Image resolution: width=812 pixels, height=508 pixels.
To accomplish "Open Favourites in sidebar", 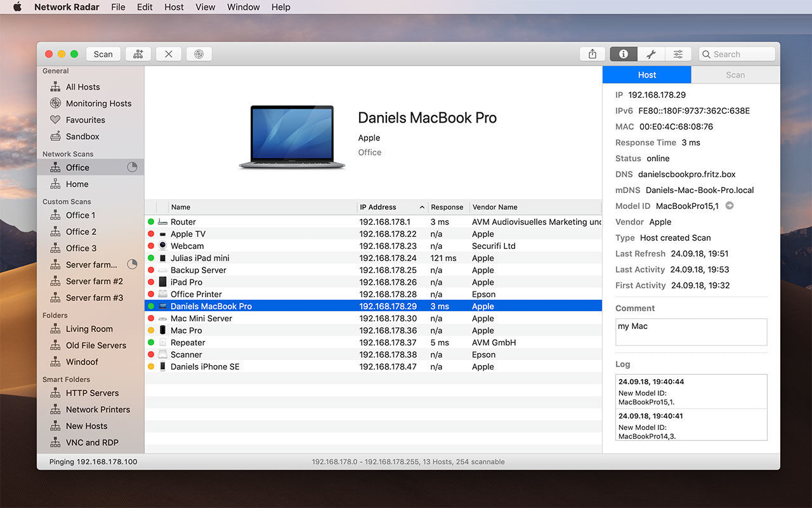I will 90,120.
